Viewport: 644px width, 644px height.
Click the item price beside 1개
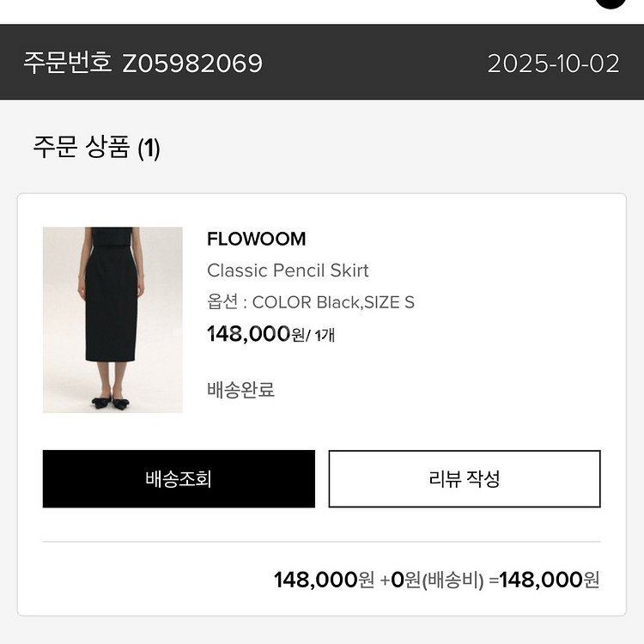(x=256, y=333)
